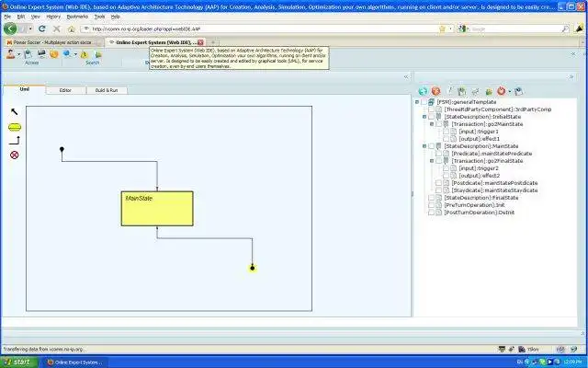Viewport: 588px width, 368px height.
Task: Check the [StateDescription]:FinalState checkbox
Action: point(431,198)
